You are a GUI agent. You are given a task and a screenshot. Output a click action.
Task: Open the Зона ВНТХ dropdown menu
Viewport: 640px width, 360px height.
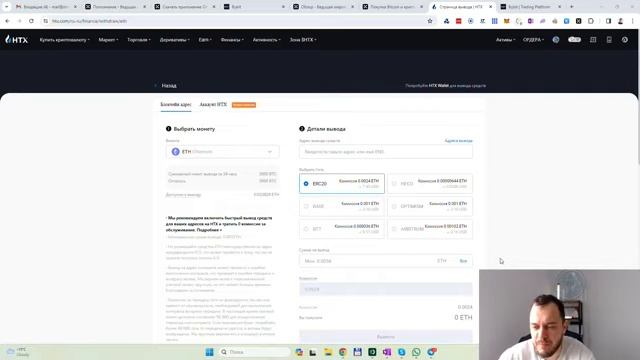tap(303, 40)
